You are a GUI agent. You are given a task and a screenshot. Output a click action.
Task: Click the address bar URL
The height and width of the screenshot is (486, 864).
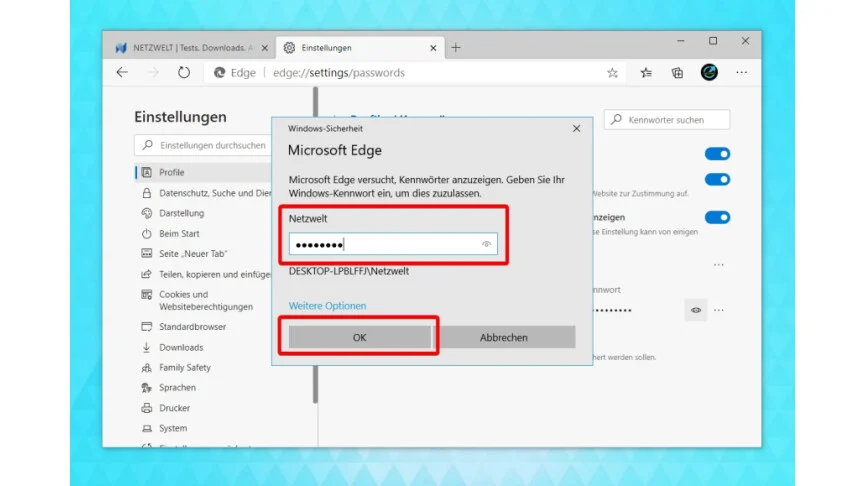338,73
